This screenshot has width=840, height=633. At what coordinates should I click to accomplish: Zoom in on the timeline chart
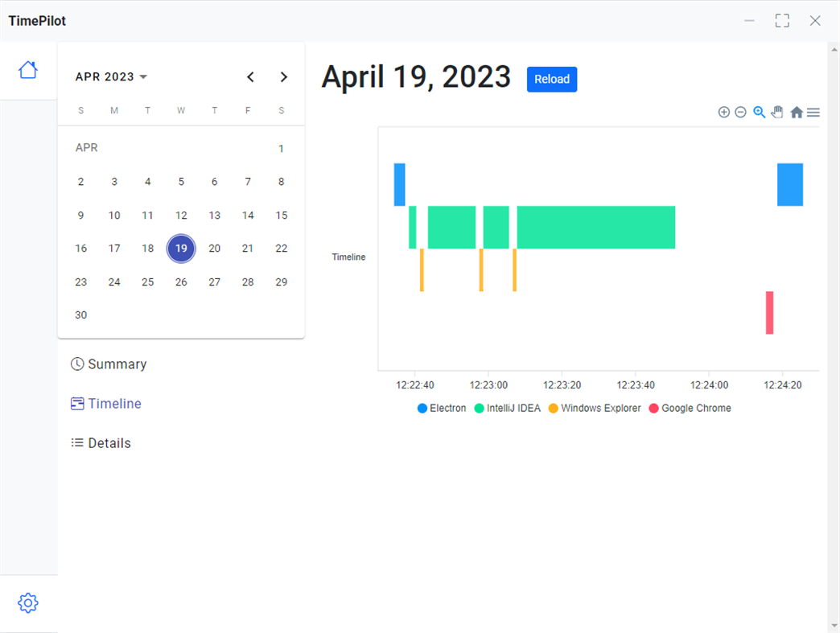(723, 112)
